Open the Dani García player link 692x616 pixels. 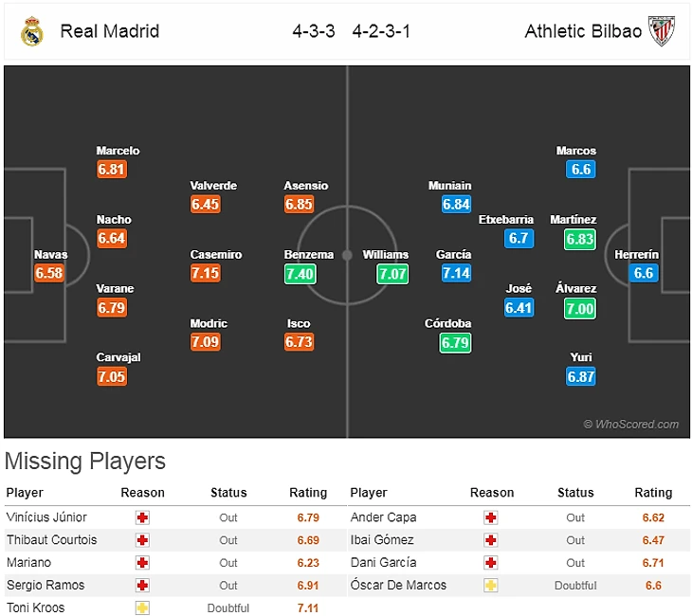point(384,562)
